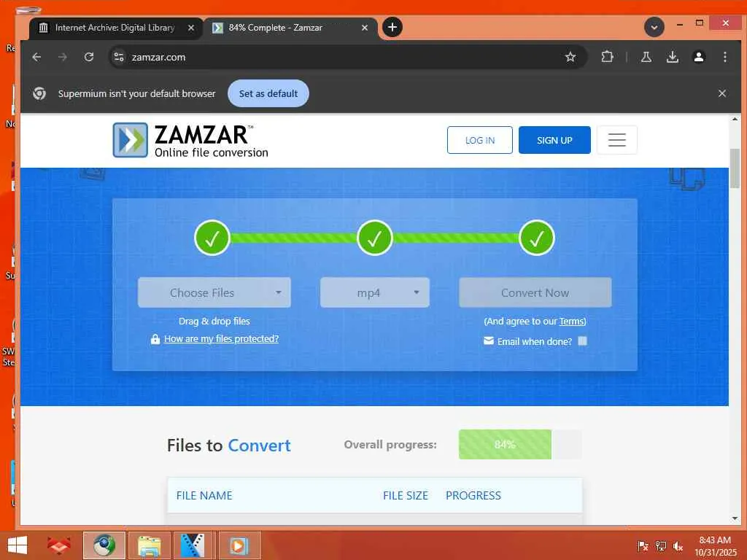Show browser downloads
The image size is (747, 560).
point(672,57)
